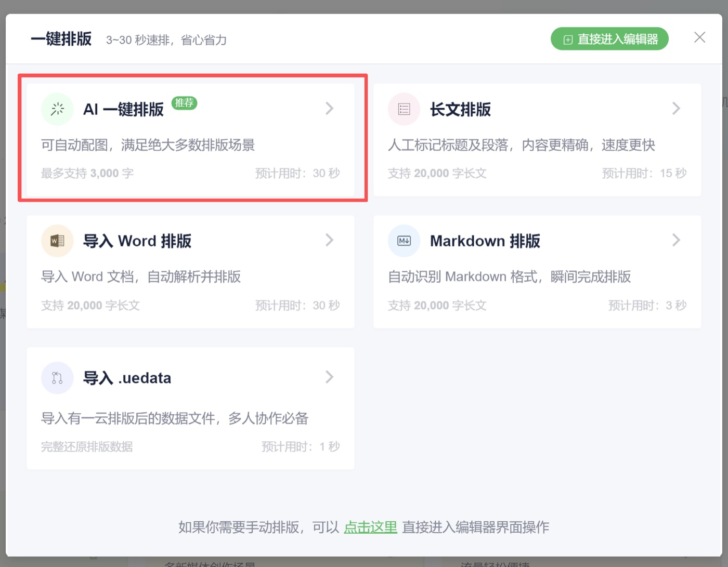Click the 直接进入编辑器 green button
Viewport: 728px width, 567px height.
point(609,39)
